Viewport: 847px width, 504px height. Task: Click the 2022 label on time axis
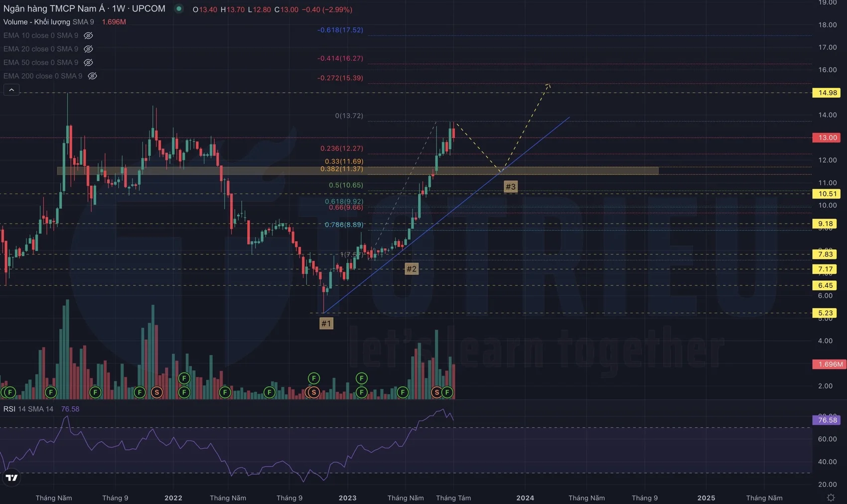click(173, 498)
